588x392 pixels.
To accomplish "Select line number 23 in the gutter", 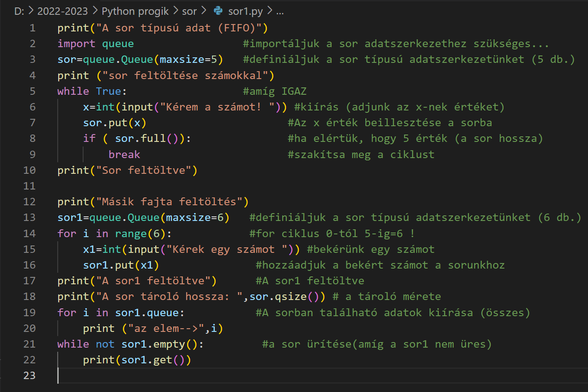I will (30, 375).
